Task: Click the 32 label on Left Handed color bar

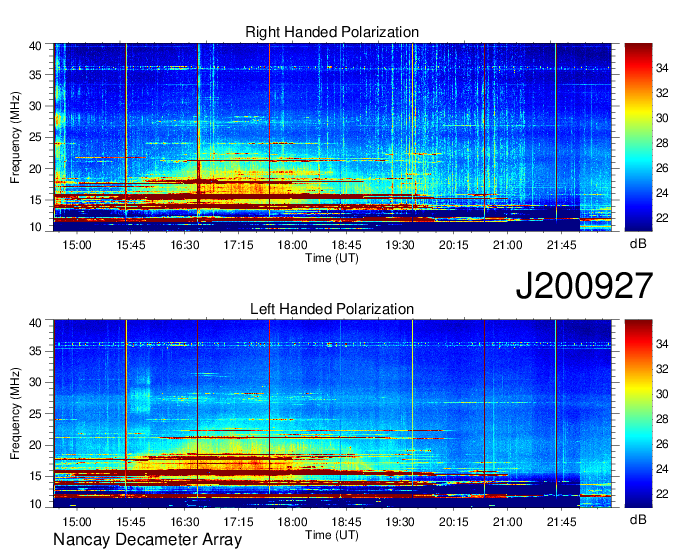Action: [662, 369]
